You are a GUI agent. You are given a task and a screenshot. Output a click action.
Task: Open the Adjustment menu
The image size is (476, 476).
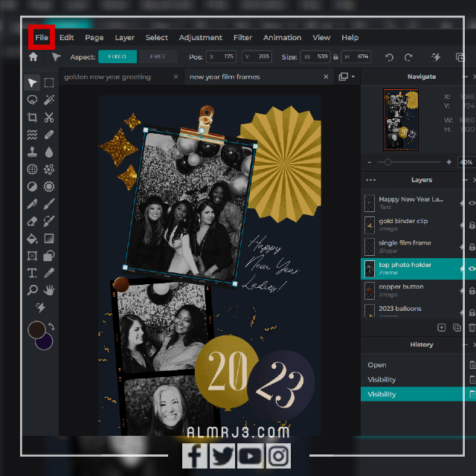(200, 37)
